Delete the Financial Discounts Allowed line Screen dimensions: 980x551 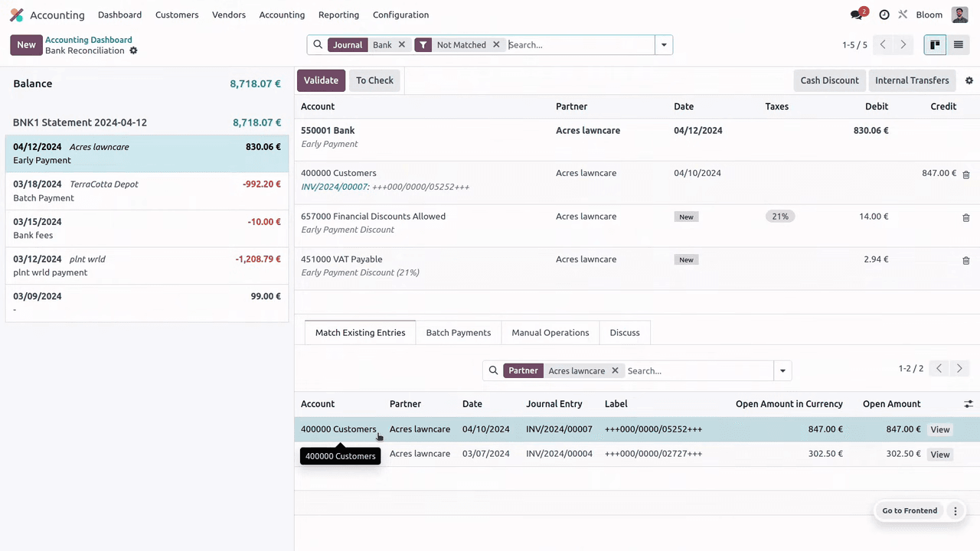pyautogui.click(x=965, y=217)
